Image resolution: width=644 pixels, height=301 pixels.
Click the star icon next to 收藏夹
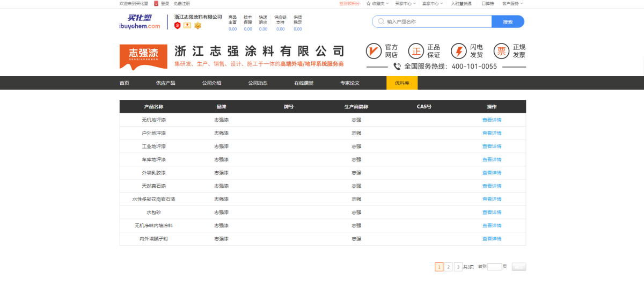(368, 3)
